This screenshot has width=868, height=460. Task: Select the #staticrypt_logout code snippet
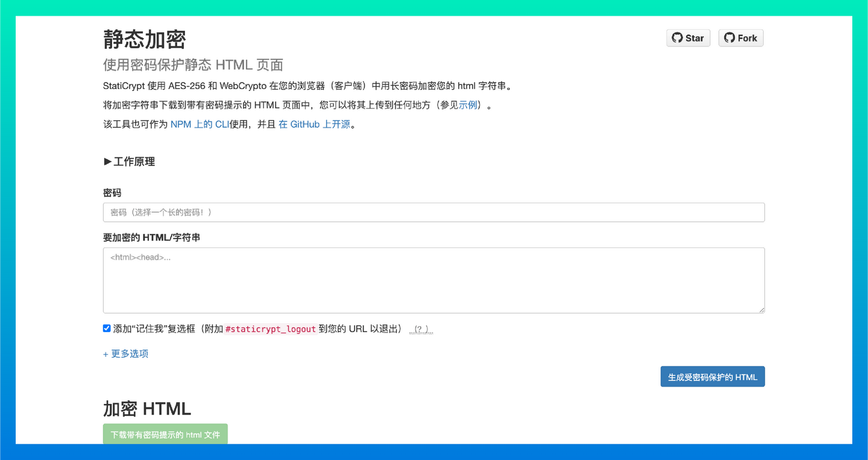(271, 329)
